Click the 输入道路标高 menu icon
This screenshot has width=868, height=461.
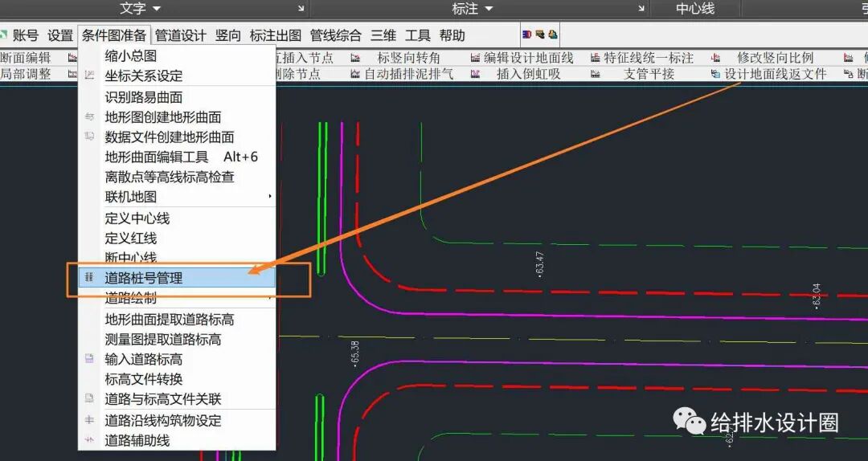[89, 359]
